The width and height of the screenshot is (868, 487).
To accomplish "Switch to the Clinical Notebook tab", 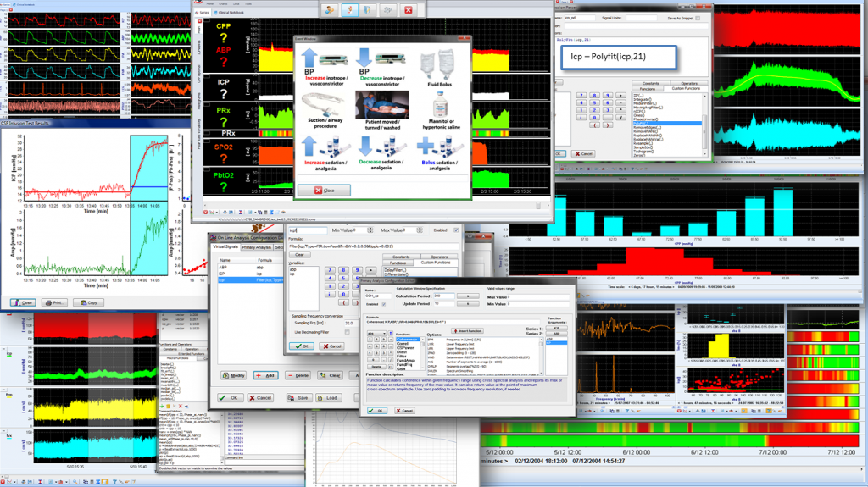I will click(x=230, y=14).
